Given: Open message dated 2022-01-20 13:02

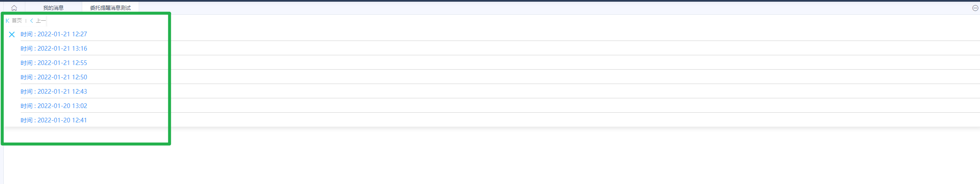Looking at the screenshot, I should (54, 106).
